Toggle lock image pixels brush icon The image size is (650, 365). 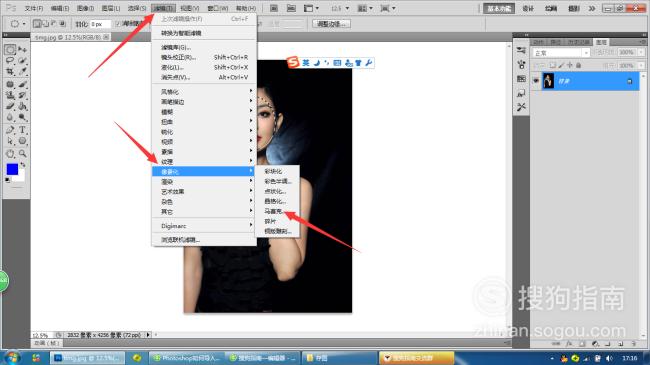pyautogui.click(x=561, y=66)
